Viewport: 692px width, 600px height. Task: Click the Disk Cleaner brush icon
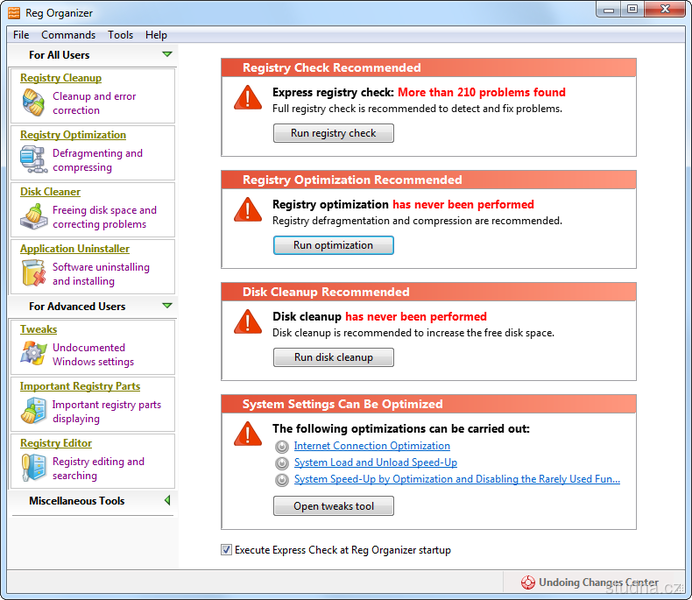coord(34,216)
